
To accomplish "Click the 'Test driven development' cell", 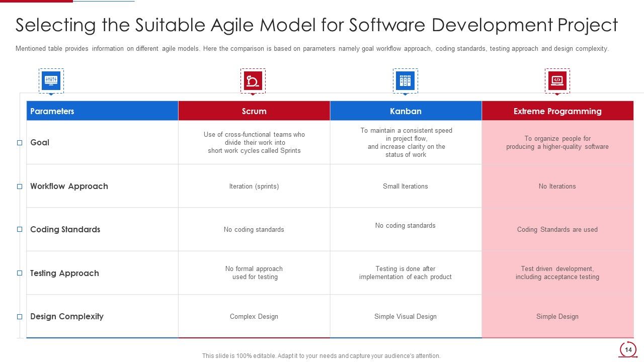I will pyautogui.click(x=557, y=273).
